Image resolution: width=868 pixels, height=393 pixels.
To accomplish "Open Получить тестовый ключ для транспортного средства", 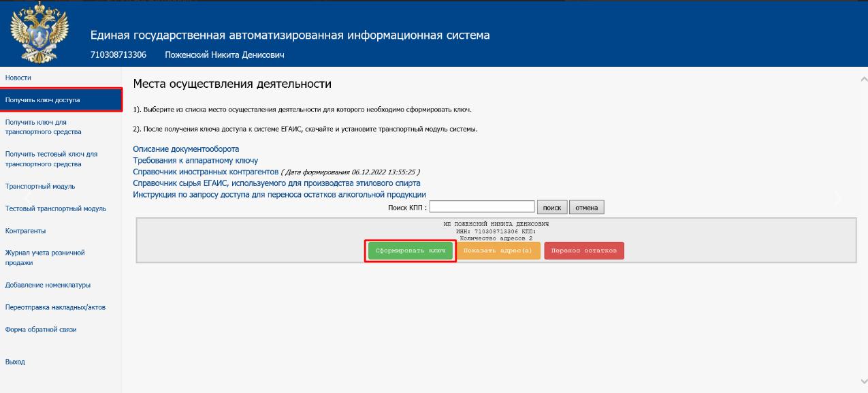I will pos(52,159).
